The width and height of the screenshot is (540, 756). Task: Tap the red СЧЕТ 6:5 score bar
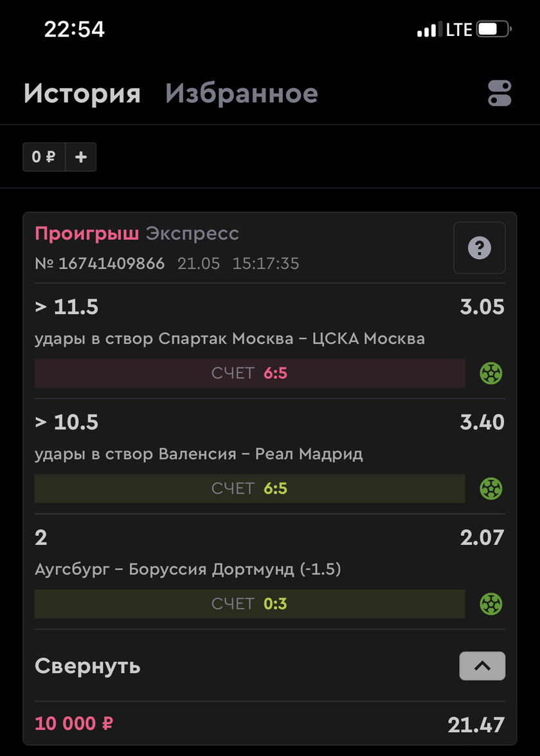249,373
